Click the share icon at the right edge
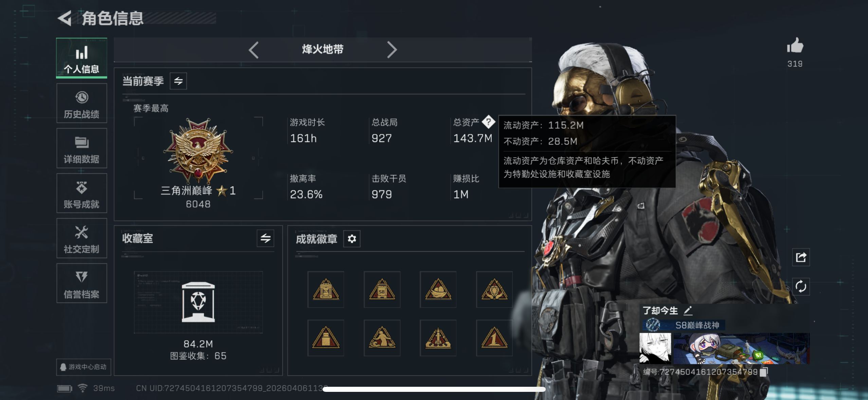 [801, 258]
